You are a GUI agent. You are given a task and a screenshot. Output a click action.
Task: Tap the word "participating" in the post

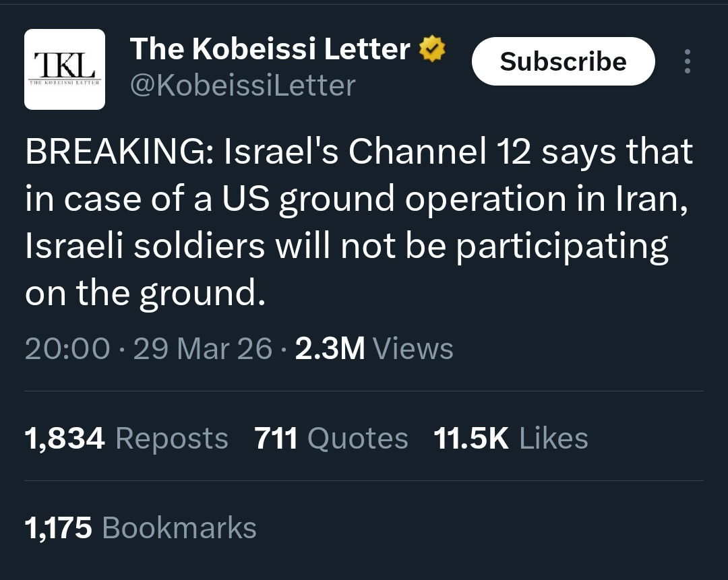click(x=562, y=247)
